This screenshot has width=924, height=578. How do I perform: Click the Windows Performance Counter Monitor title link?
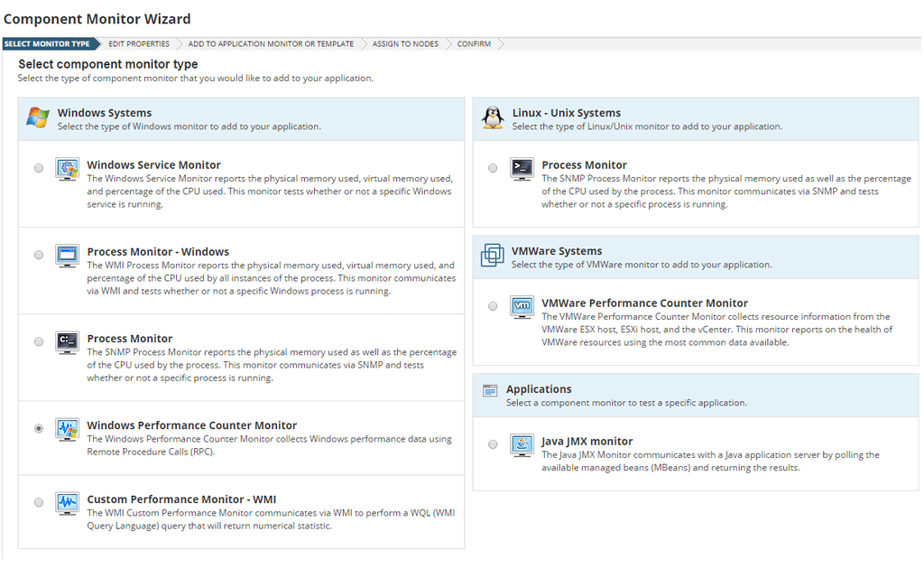pos(191,424)
